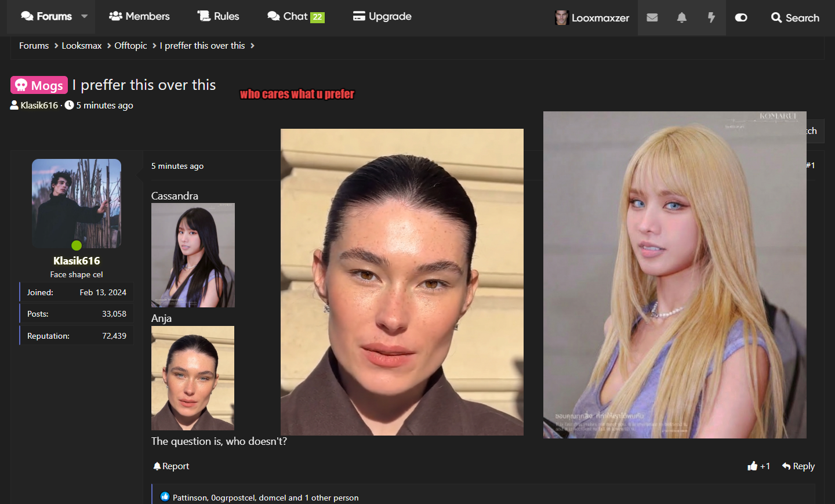Reply to Klasik616's post
This screenshot has height=504, width=835.
point(798,466)
